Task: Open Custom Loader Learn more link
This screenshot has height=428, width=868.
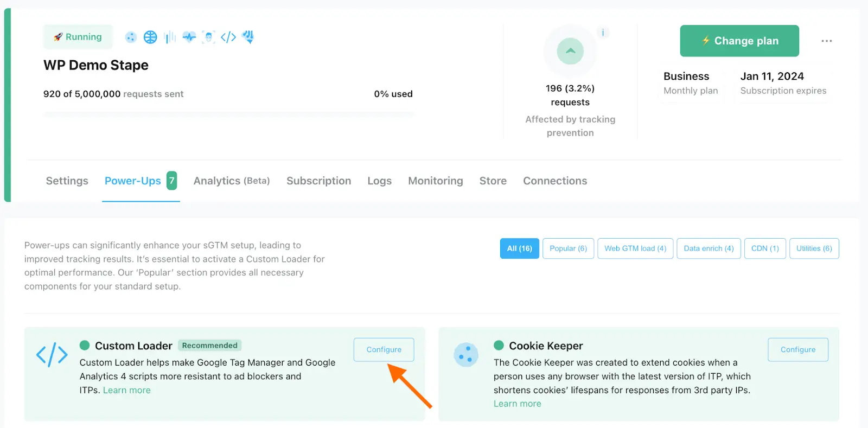Action: 127,390
